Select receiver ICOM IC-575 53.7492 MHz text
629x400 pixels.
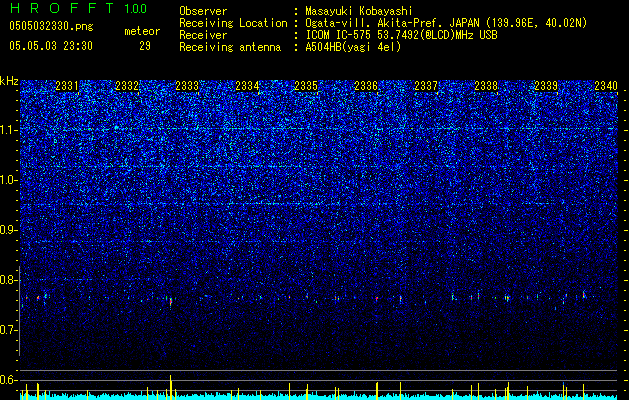point(401,35)
